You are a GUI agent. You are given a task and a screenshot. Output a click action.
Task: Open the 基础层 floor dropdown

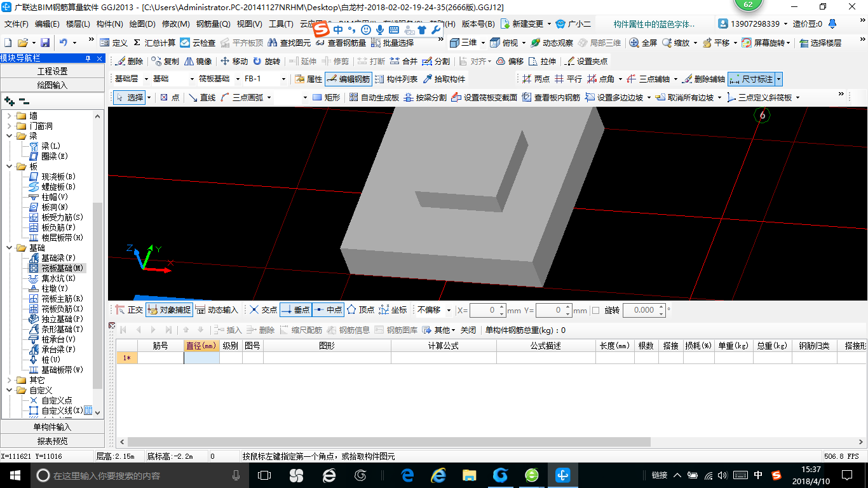pyautogui.click(x=147, y=79)
